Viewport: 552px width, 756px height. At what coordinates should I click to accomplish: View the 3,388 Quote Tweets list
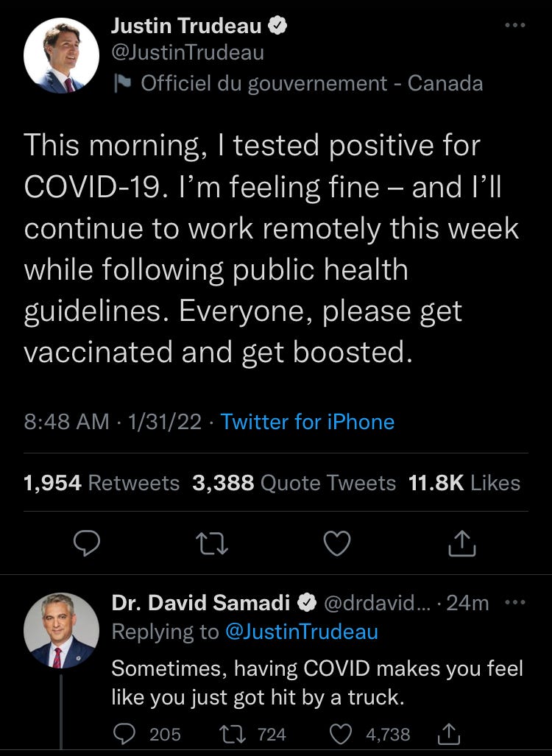[294, 483]
